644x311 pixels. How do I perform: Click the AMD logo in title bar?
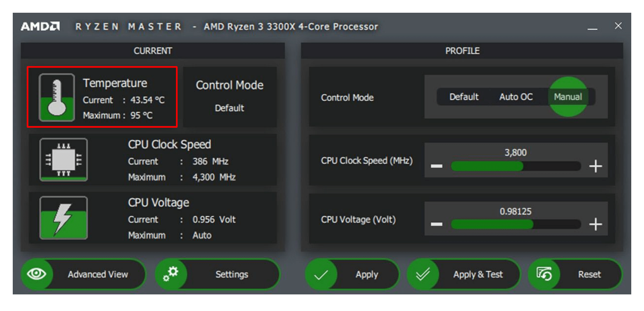pos(40,26)
